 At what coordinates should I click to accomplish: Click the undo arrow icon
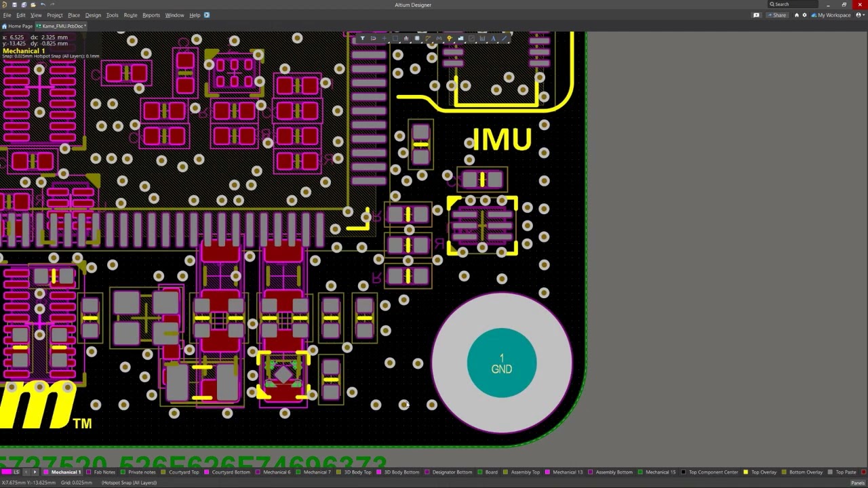[x=43, y=5]
